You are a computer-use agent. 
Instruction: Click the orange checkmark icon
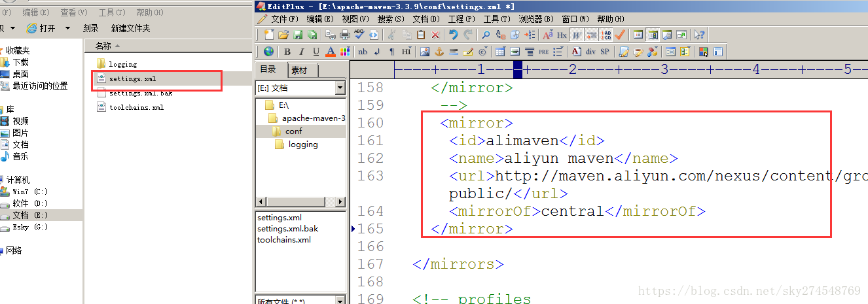point(620,35)
